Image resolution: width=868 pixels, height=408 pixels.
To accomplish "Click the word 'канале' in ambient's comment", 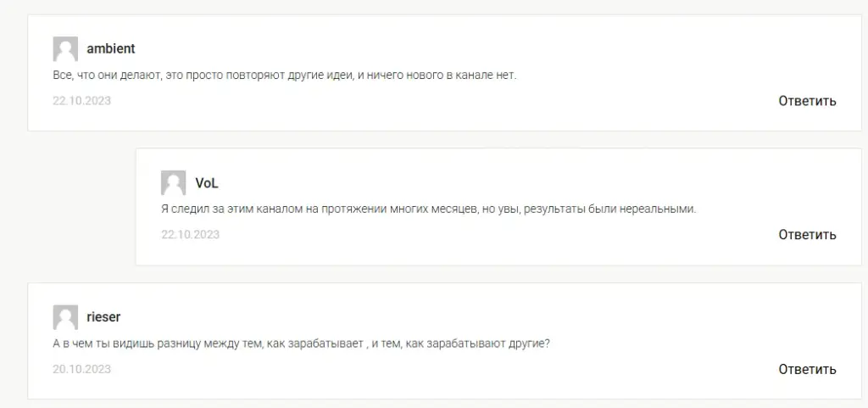I will click(x=473, y=75).
